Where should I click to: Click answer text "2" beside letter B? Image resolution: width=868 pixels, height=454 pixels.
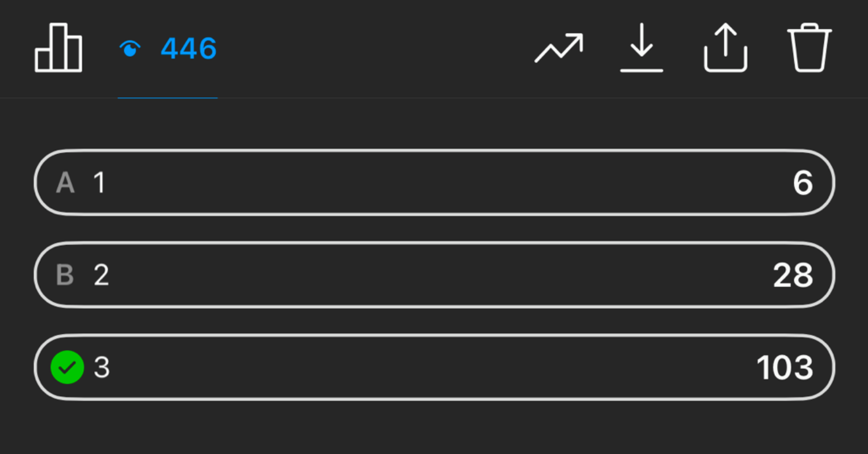click(101, 275)
